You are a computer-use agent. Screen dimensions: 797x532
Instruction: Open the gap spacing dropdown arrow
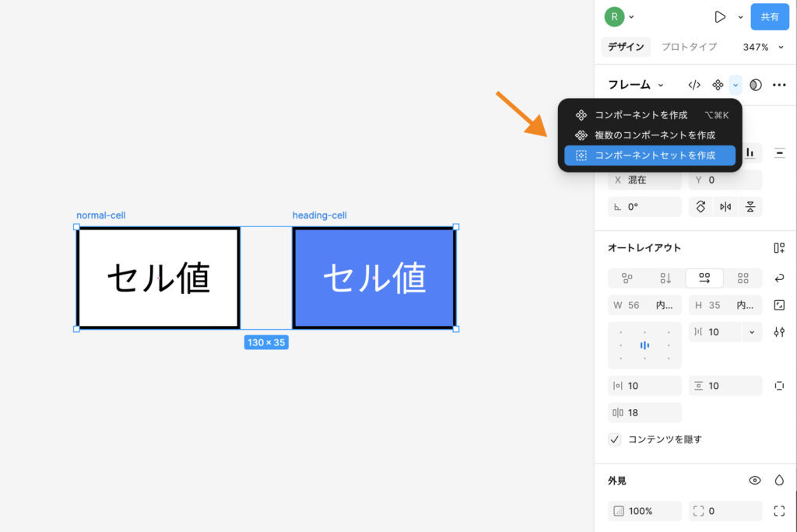point(752,332)
